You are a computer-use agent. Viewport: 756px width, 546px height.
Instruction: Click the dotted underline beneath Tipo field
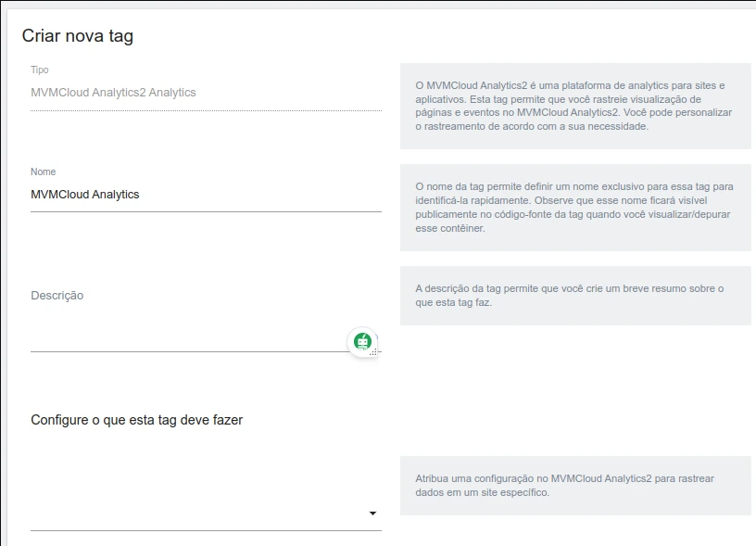(x=206, y=110)
